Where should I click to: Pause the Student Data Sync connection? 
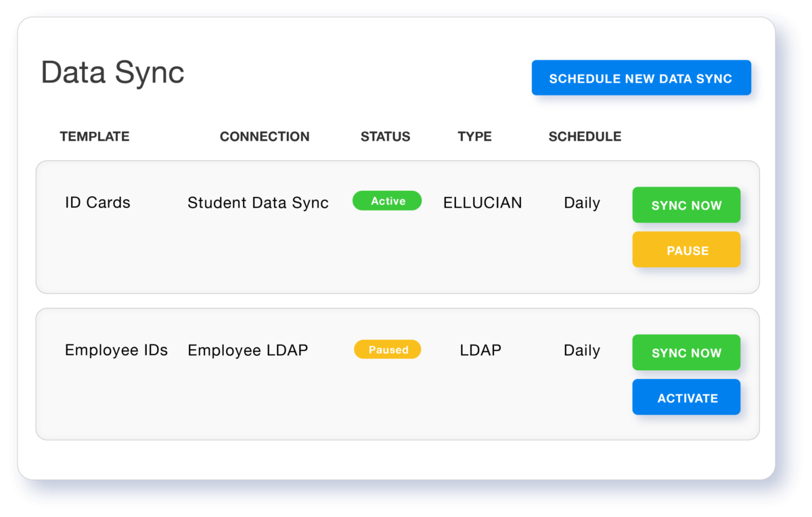tap(686, 250)
